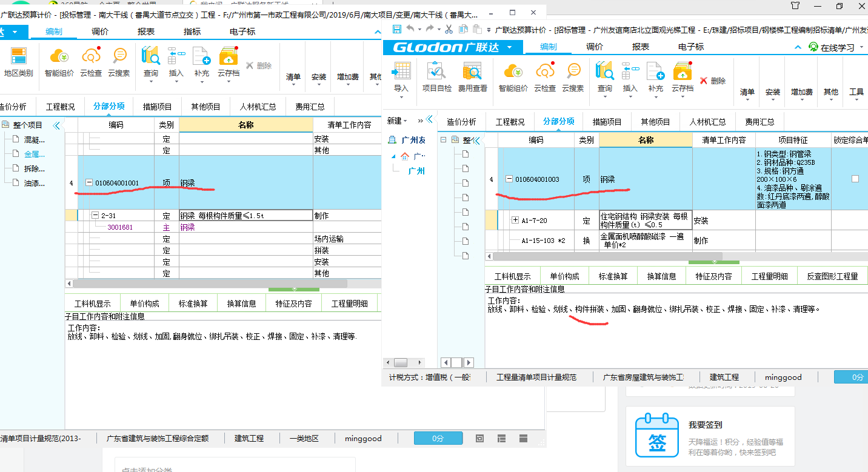
Task: Click the shirt skin icon at top right
Action: pos(796,5)
